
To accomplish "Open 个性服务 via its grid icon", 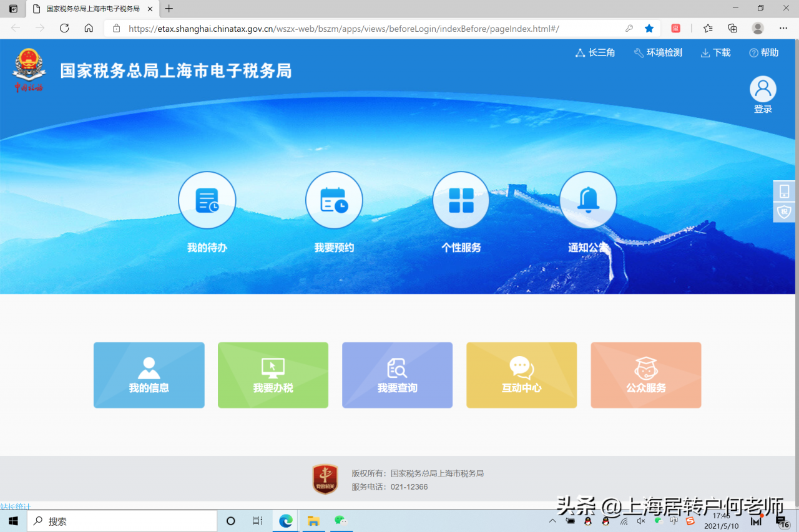I will click(461, 200).
